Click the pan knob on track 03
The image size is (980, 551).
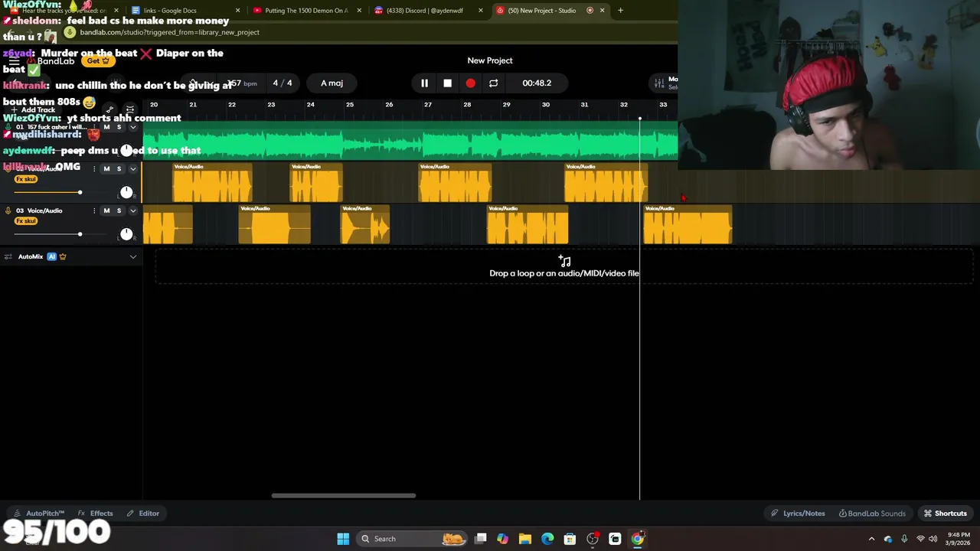[126, 234]
